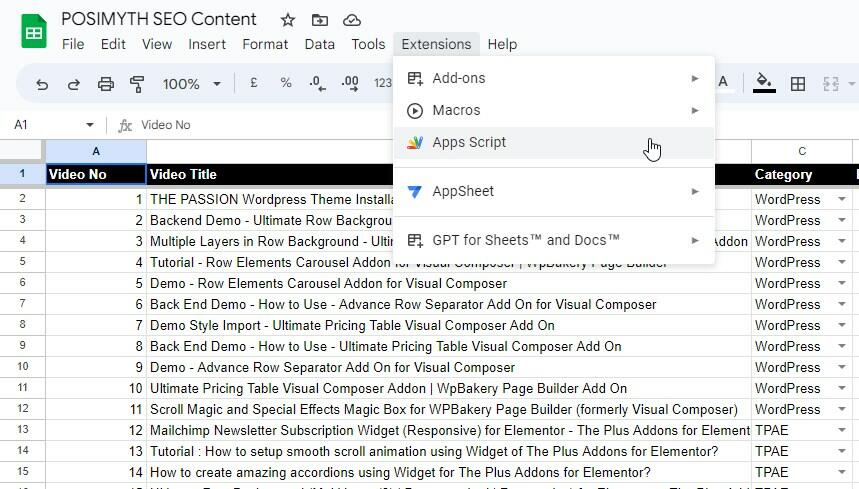Select column C header
This screenshot has width=859, height=489.
click(801, 151)
